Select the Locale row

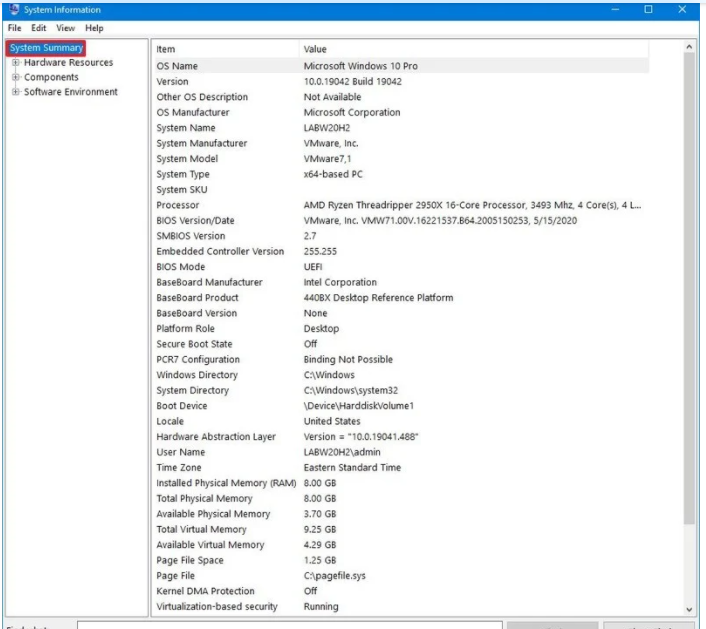(x=401, y=421)
